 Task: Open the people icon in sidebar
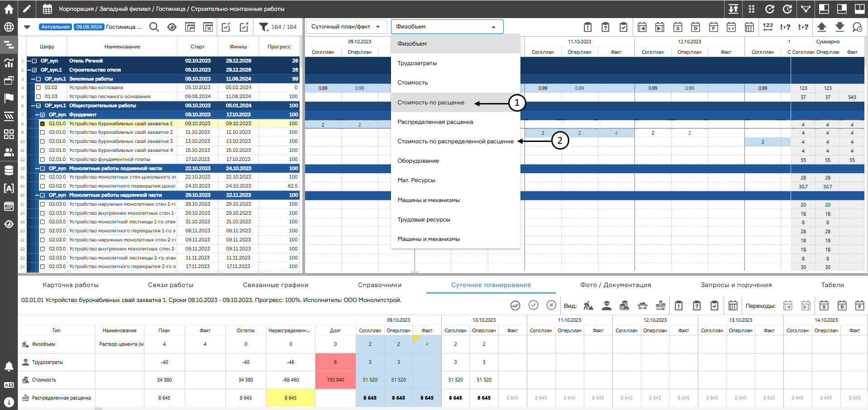click(x=9, y=152)
